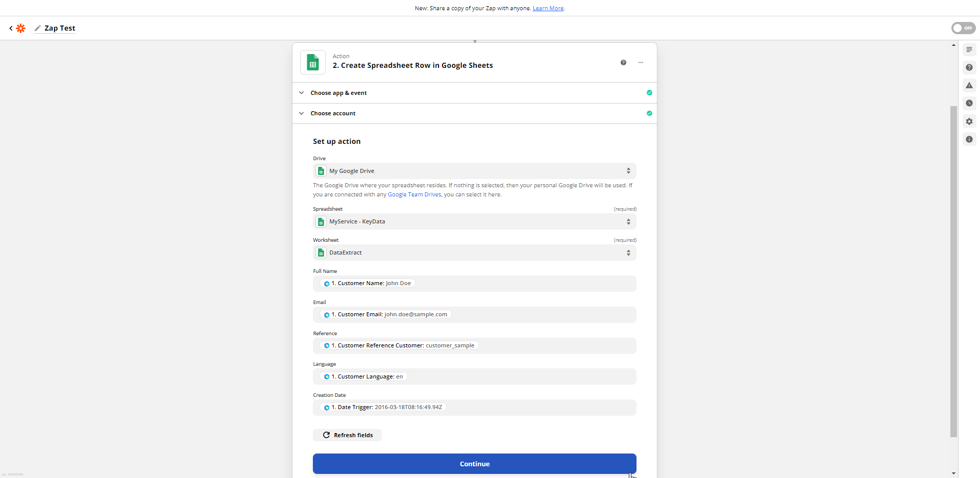Click the Customer Name token icon
Screen dimensions: 980x478
(x=327, y=284)
